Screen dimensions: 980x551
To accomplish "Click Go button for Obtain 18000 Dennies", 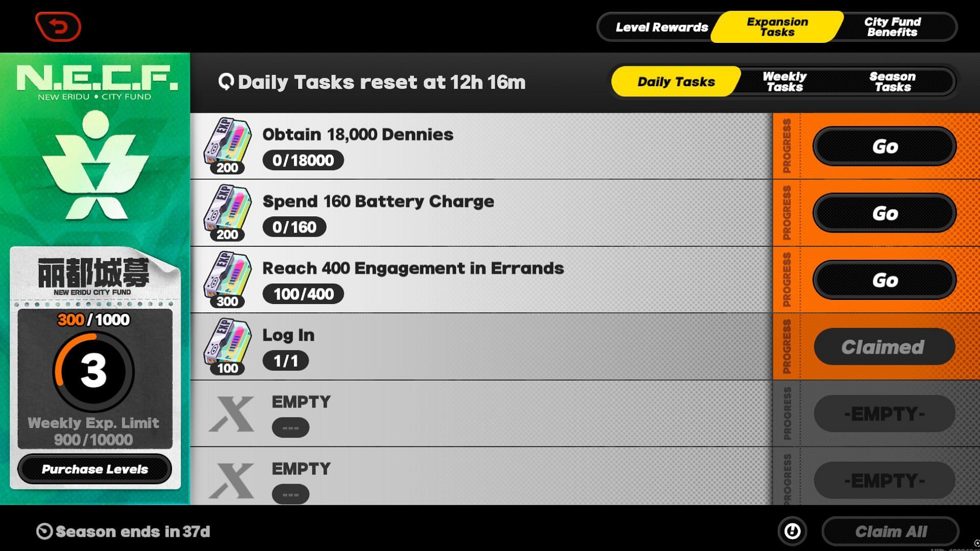I will (x=885, y=146).
